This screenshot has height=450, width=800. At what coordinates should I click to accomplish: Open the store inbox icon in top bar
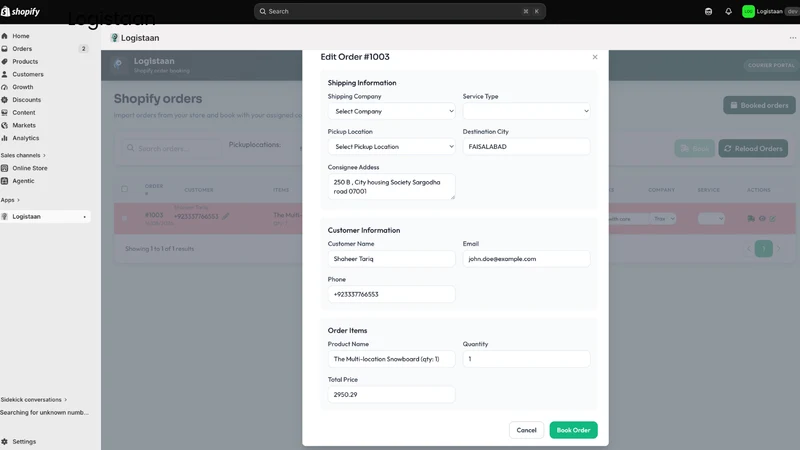[x=708, y=11]
